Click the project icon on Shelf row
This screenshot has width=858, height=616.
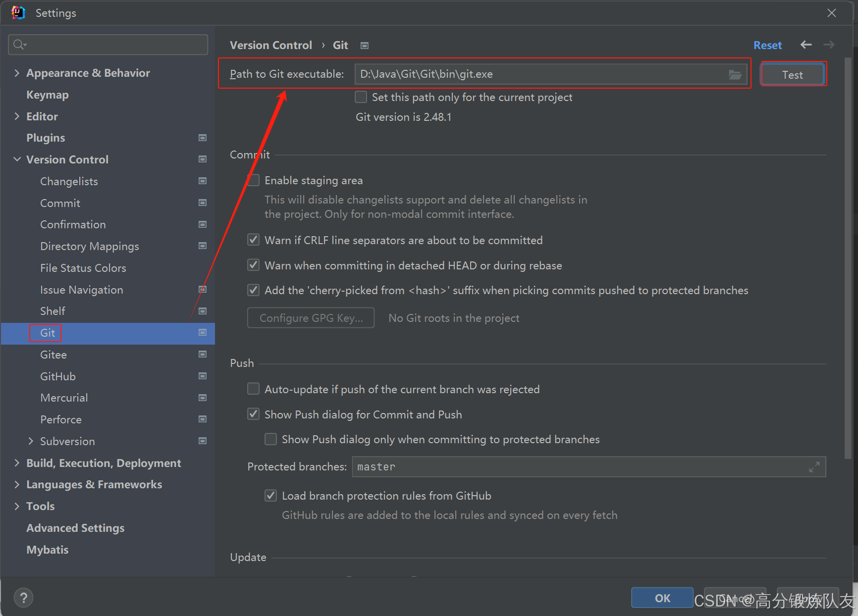pos(203,311)
